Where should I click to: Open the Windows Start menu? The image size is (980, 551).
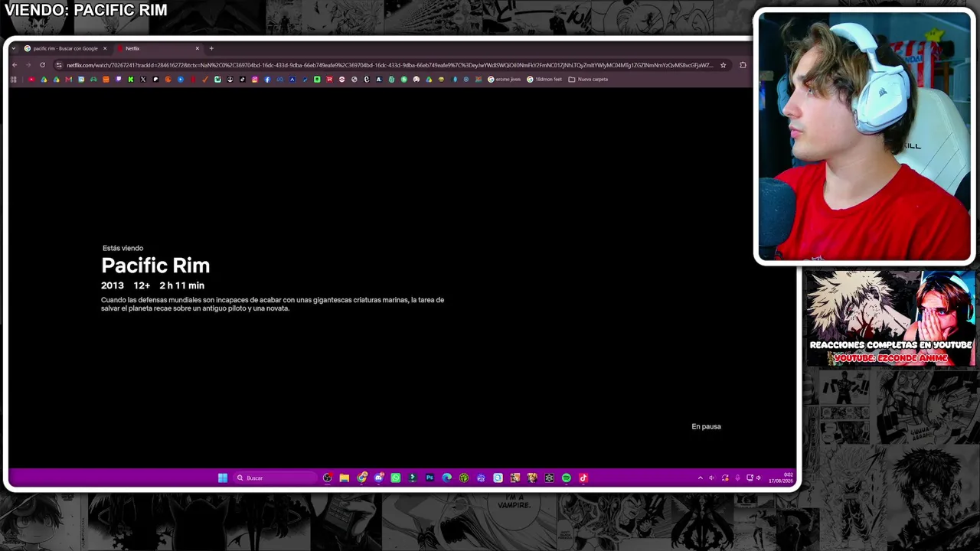coord(223,478)
